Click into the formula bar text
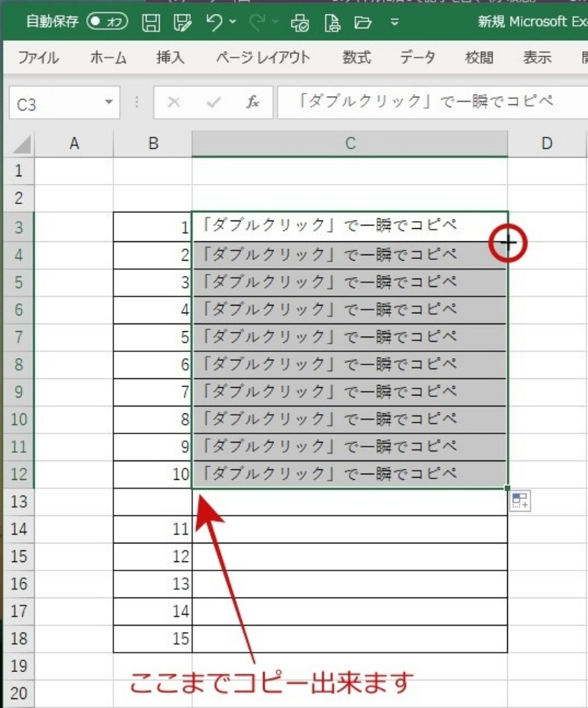This screenshot has width=588, height=708. (x=433, y=102)
